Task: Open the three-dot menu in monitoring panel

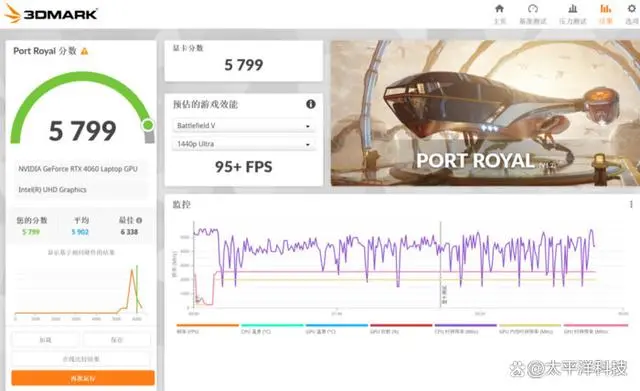Action: (x=631, y=204)
